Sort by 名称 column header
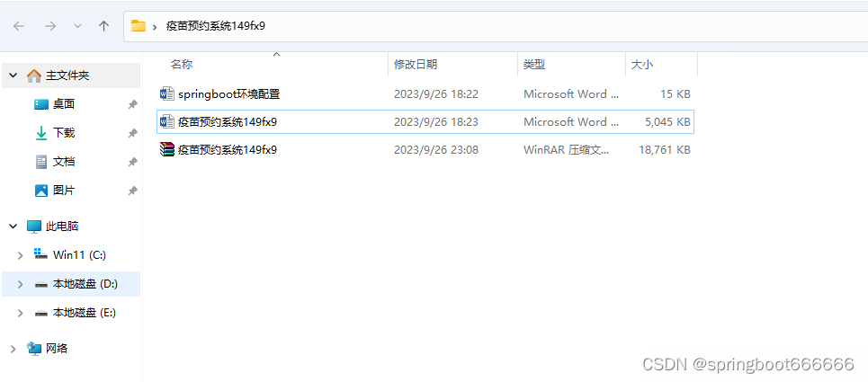The height and width of the screenshot is (382, 868). click(182, 65)
